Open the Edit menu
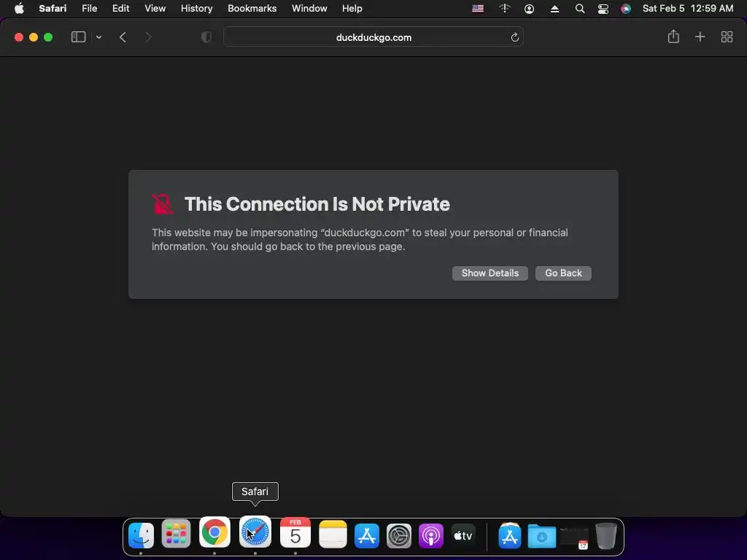Viewport: 747px width, 560px height. click(x=120, y=9)
